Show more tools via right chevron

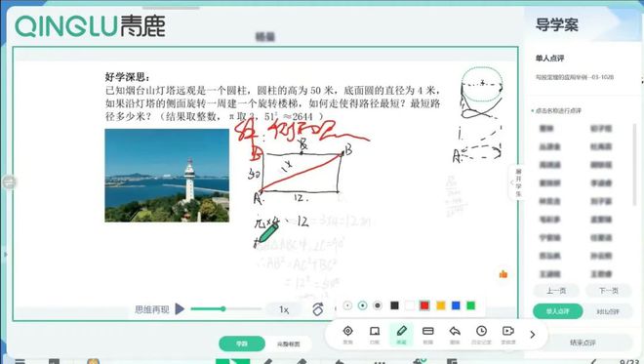click(533, 335)
